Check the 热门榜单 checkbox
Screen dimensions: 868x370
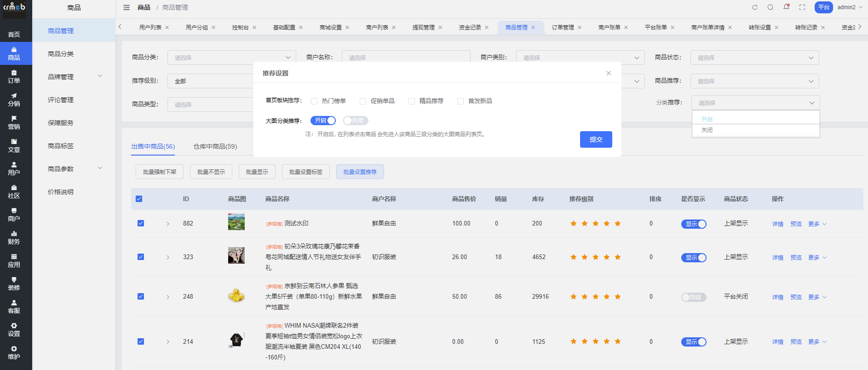click(x=314, y=101)
